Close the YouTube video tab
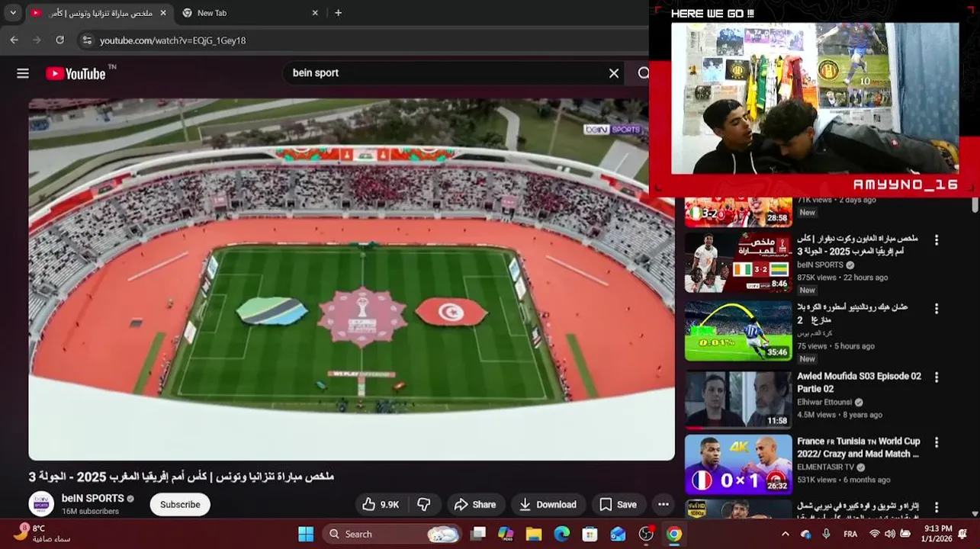 (162, 13)
